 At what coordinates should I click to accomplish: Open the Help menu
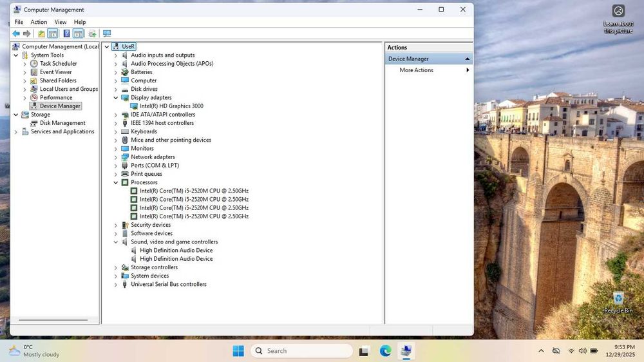pyautogui.click(x=80, y=22)
